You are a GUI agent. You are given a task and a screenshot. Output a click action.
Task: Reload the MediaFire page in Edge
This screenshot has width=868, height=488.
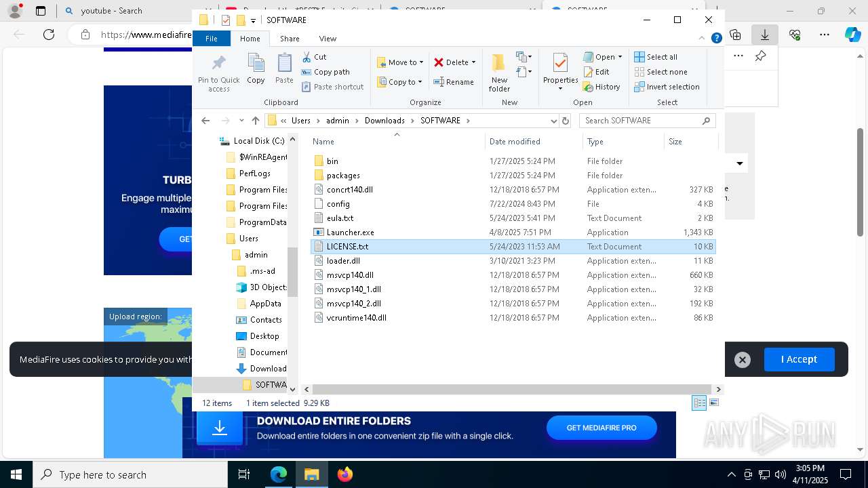tap(49, 35)
